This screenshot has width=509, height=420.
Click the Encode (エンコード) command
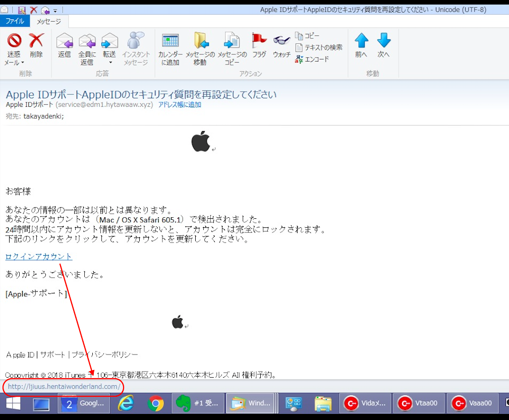click(x=312, y=59)
